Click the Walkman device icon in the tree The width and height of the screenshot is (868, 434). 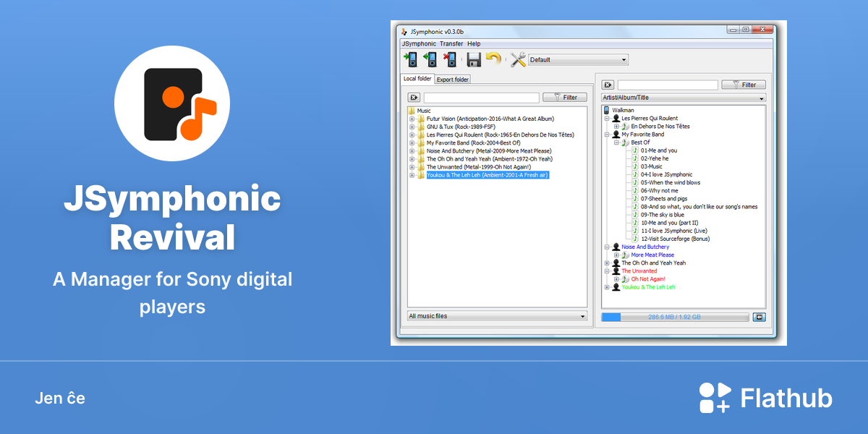[x=606, y=110]
